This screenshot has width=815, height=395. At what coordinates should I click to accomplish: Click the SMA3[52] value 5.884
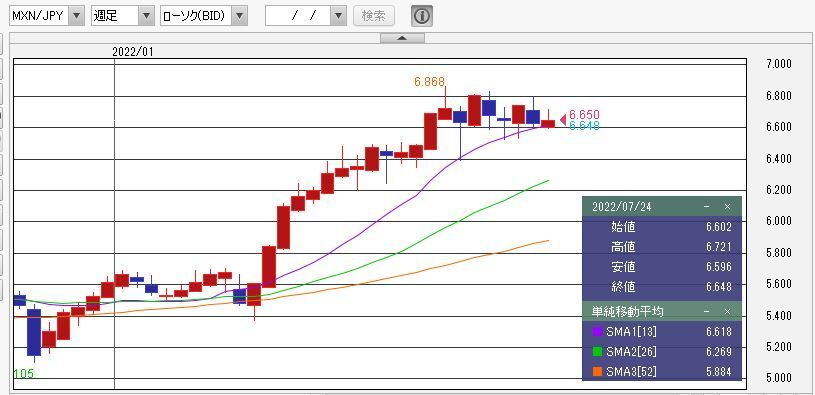click(718, 372)
